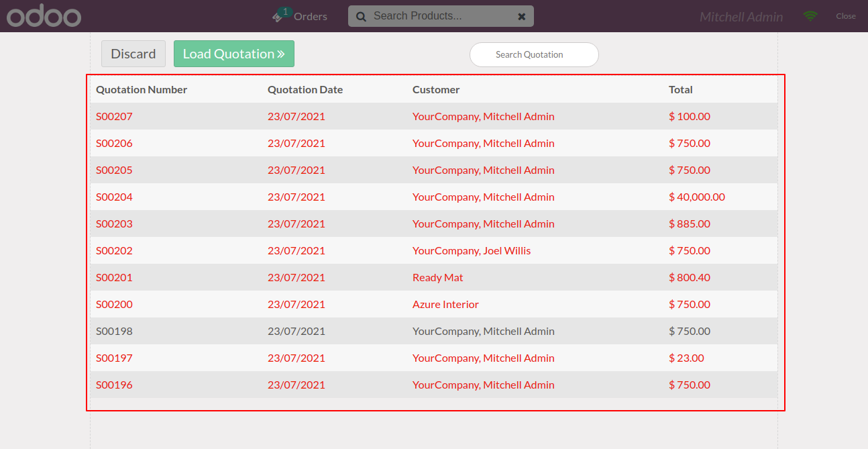Click the $ 800.40 total
The image size is (868, 449).
pos(690,277)
